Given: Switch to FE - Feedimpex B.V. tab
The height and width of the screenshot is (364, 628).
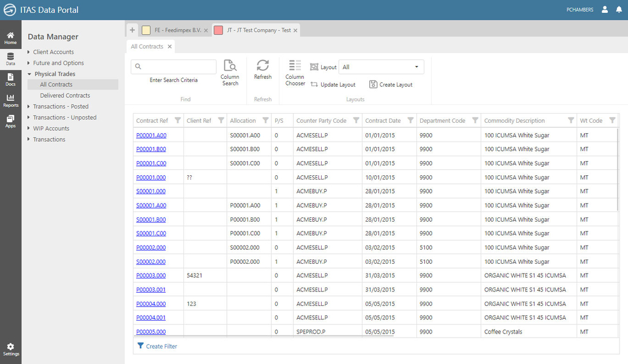Looking at the screenshot, I should click(x=178, y=30).
